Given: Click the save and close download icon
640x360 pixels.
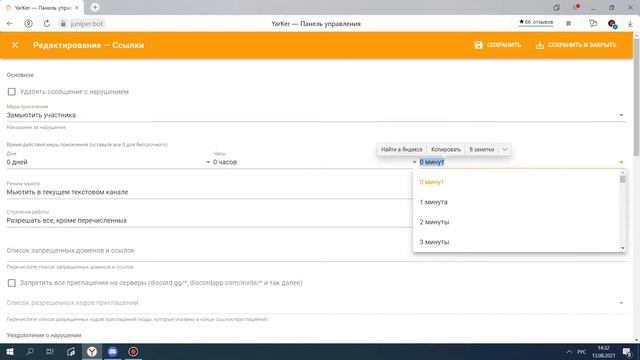Looking at the screenshot, I should click(540, 45).
